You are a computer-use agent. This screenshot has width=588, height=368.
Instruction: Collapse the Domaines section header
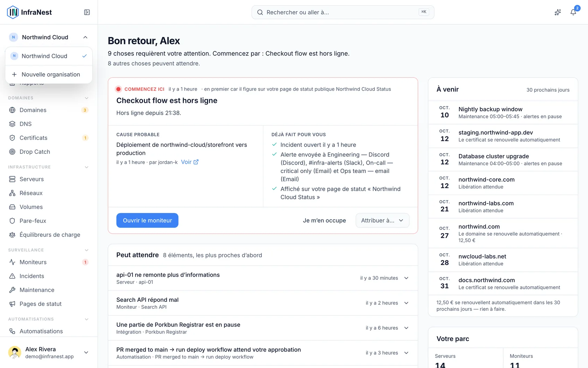tap(48, 98)
